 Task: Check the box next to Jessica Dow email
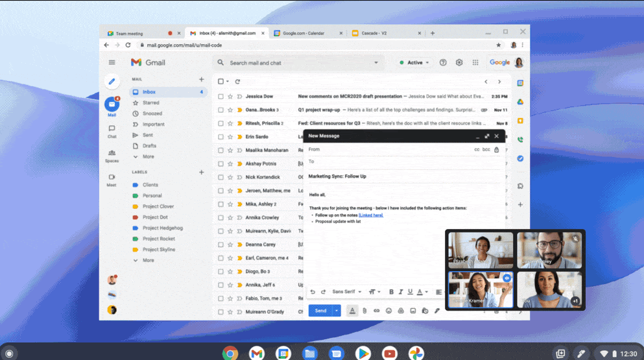click(x=221, y=97)
